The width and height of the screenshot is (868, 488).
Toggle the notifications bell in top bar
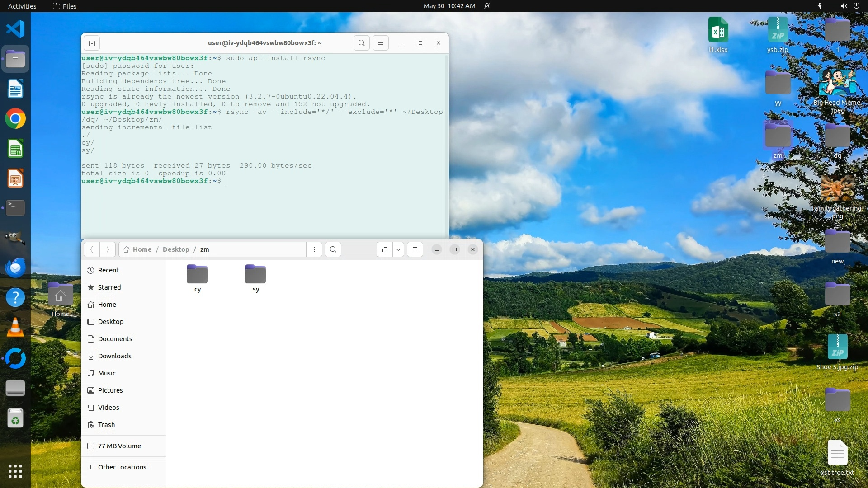[487, 6]
